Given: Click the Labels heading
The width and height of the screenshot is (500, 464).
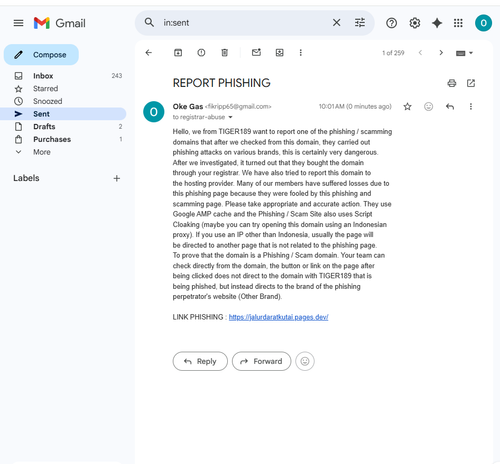Looking at the screenshot, I should (x=26, y=178).
